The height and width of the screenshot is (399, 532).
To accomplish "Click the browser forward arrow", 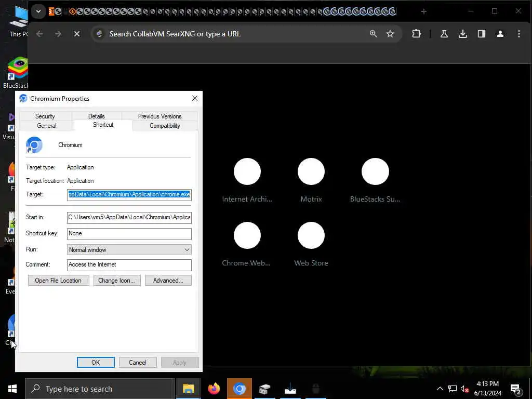I will [x=58, y=34].
